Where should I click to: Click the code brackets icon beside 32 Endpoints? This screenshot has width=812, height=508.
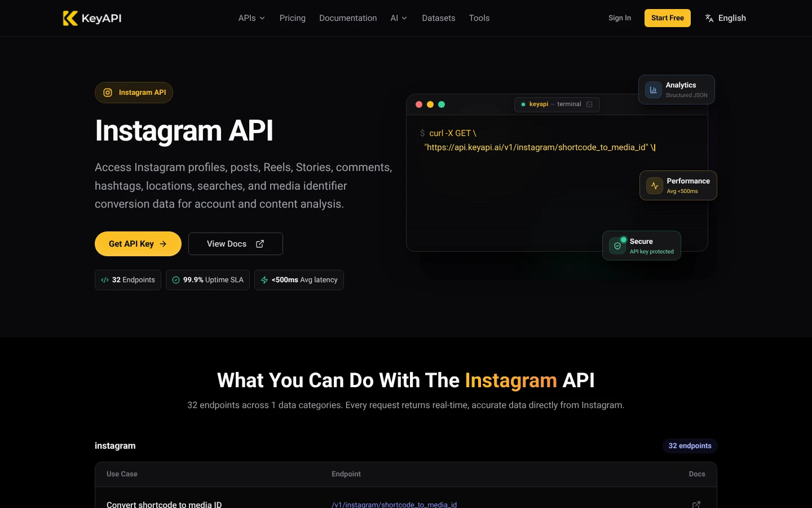[x=105, y=280]
